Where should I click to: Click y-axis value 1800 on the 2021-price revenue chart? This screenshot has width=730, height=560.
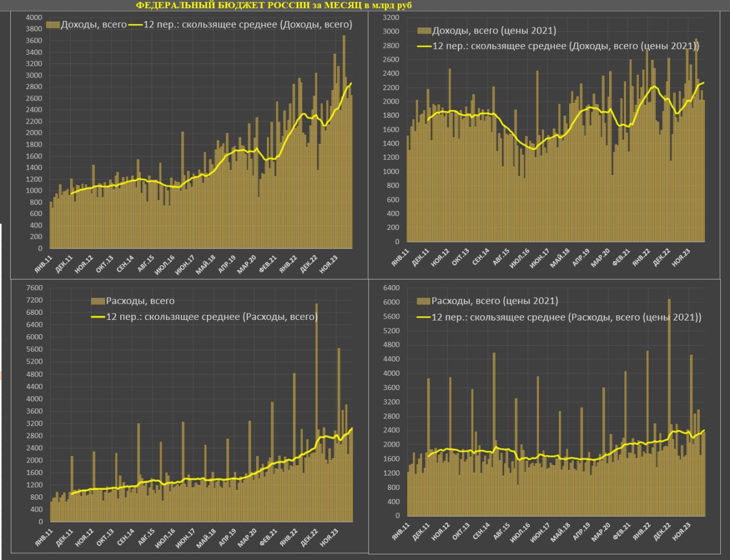pyautogui.click(x=391, y=116)
